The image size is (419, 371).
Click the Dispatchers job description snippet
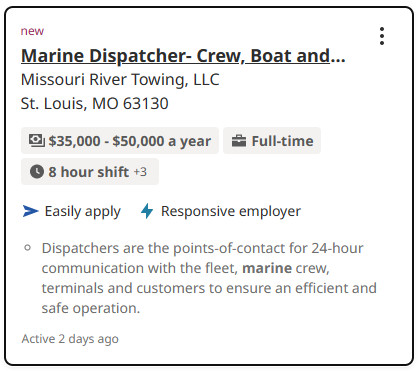209,278
